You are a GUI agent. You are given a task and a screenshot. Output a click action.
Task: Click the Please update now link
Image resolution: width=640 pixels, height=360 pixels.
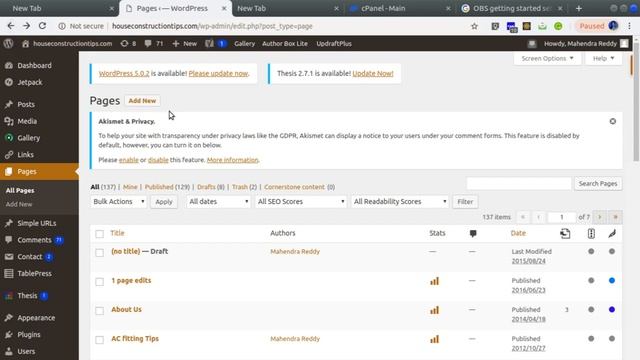(218, 73)
